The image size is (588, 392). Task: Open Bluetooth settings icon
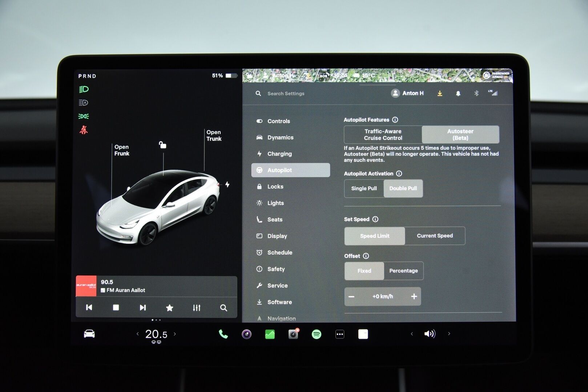(476, 93)
